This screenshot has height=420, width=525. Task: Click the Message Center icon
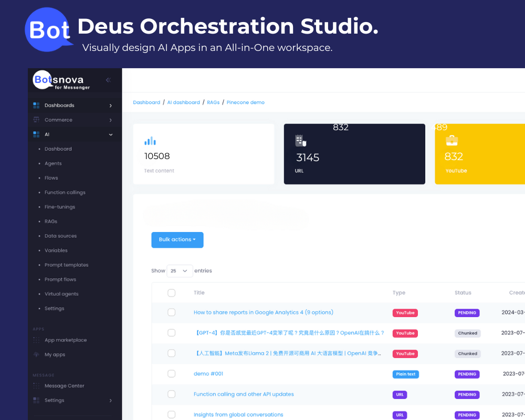[x=36, y=386]
